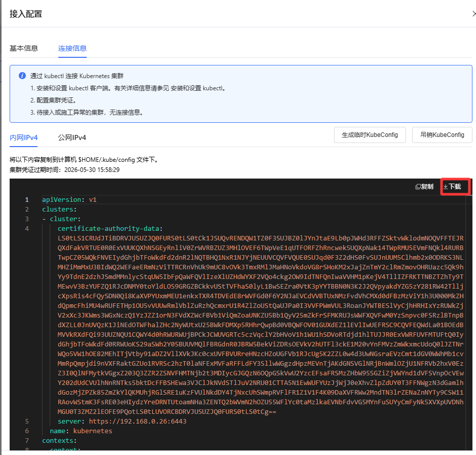The width and height of the screenshot is (476, 455).
Task: Click the name: kubernetes line
Action: click(x=81, y=431)
